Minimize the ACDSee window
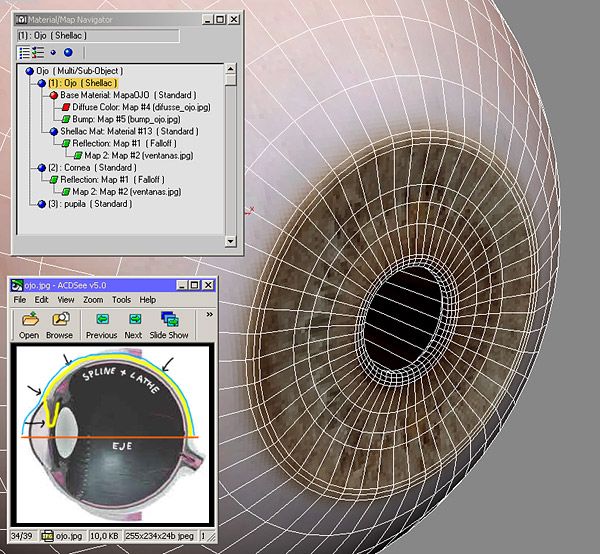600x554 pixels. 182,285
